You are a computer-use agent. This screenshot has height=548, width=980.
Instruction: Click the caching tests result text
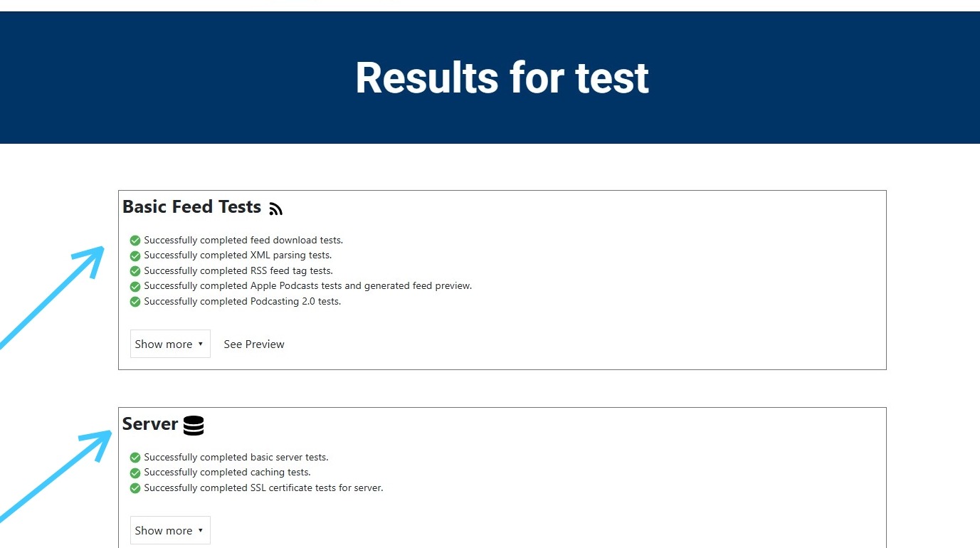click(x=227, y=473)
